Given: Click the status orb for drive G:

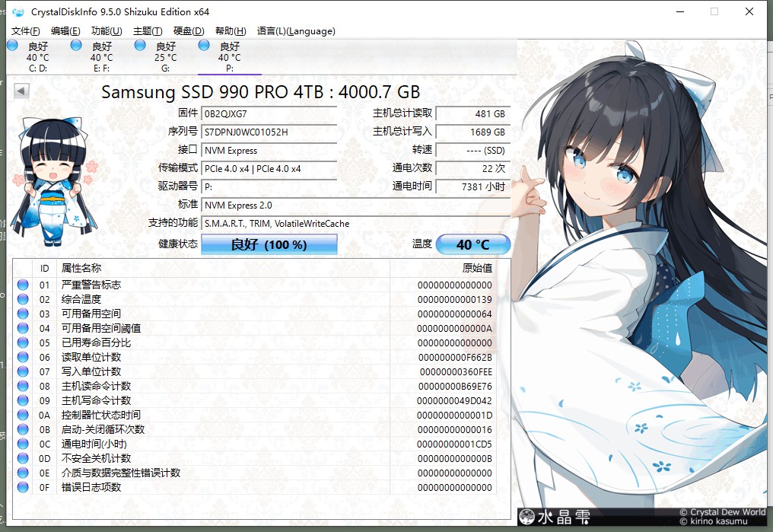Looking at the screenshot, I should click(x=140, y=46).
